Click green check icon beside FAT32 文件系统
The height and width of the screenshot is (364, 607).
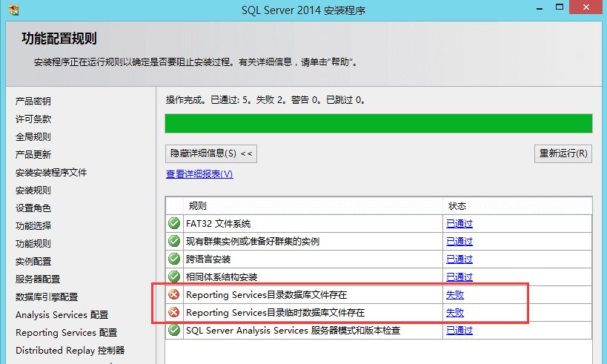pos(174,223)
